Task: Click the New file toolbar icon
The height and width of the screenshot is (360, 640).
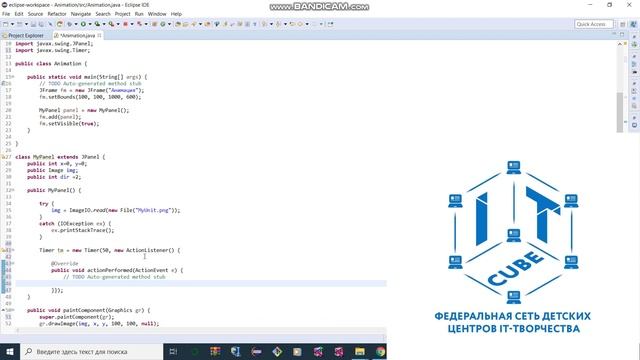Action: (5, 24)
